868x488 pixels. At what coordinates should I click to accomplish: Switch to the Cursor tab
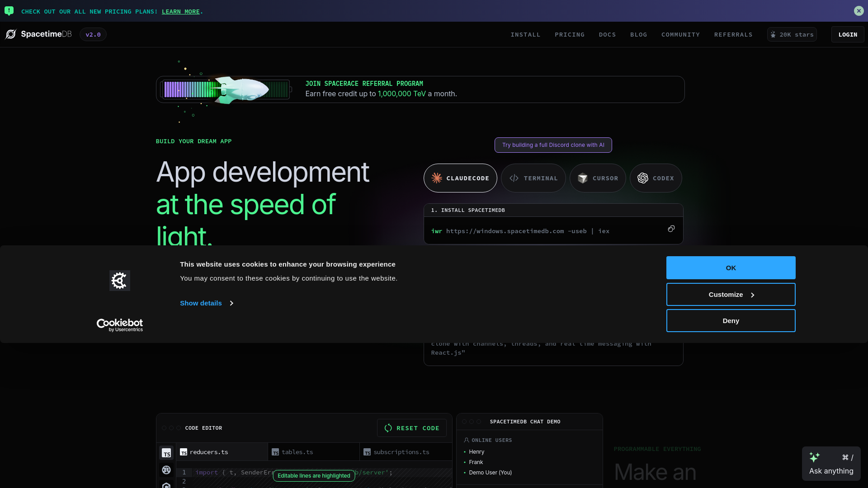(598, 178)
